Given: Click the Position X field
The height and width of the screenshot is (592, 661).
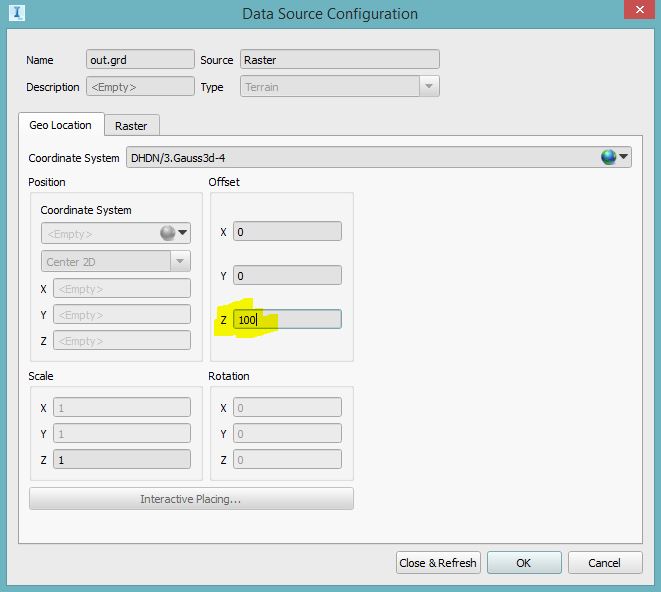Looking at the screenshot, I should click(122, 289).
